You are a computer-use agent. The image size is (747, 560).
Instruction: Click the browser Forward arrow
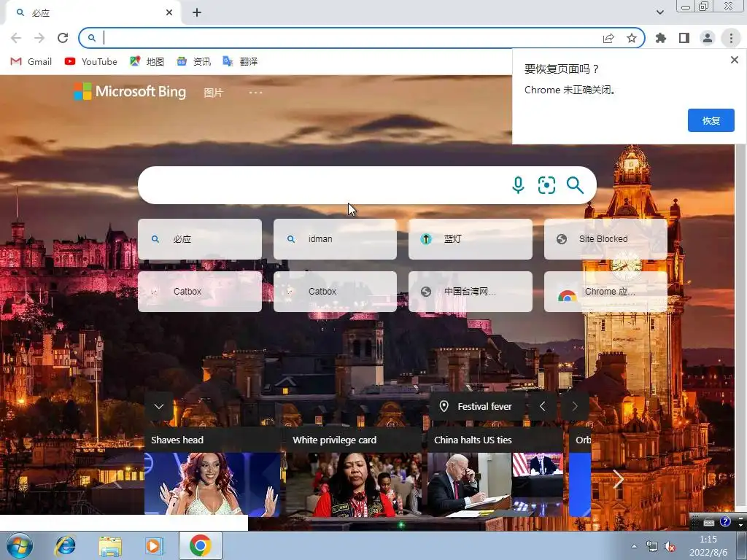pos(39,38)
